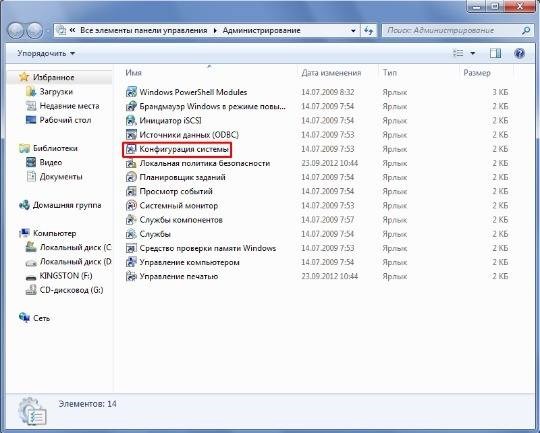Open the Упорядочить dropdown menu

tap(46, 53)
